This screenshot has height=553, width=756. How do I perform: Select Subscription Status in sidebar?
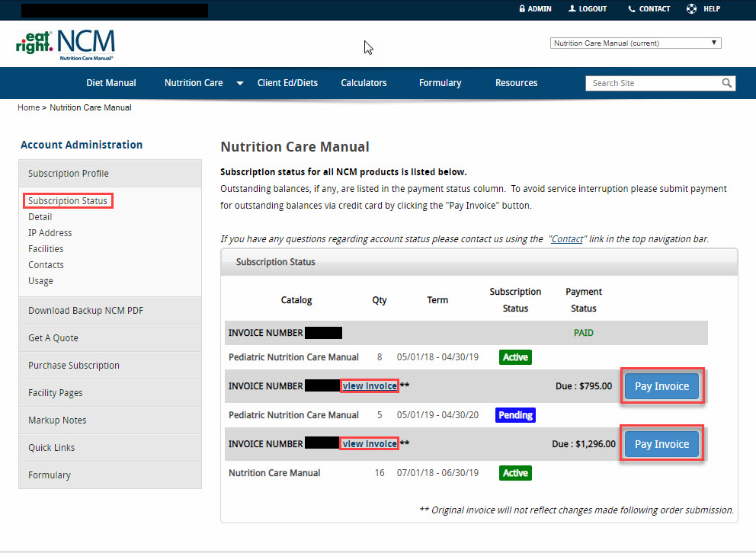tap(68, 201)
